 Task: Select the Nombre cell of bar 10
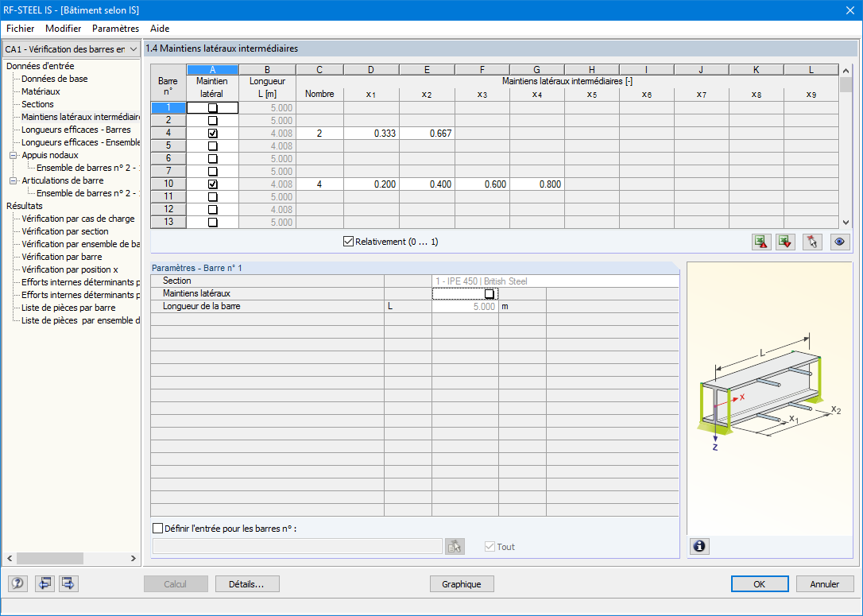[x=319, y=184]
